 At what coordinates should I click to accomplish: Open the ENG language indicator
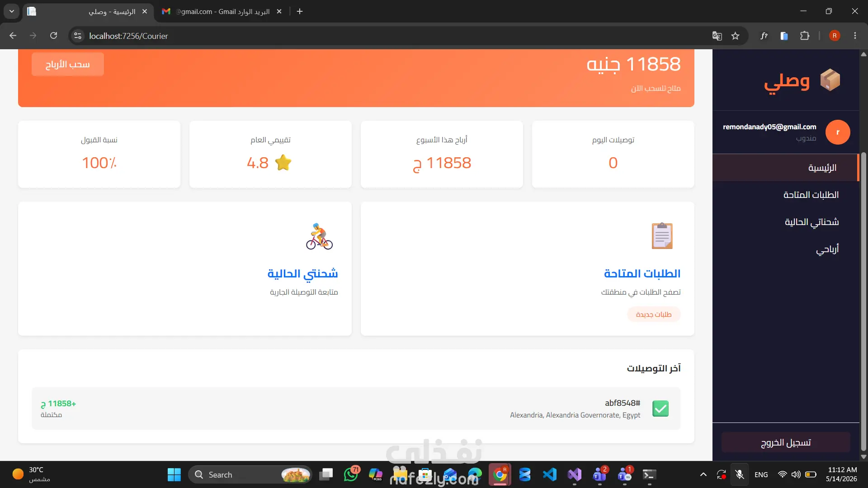point(761,474)
